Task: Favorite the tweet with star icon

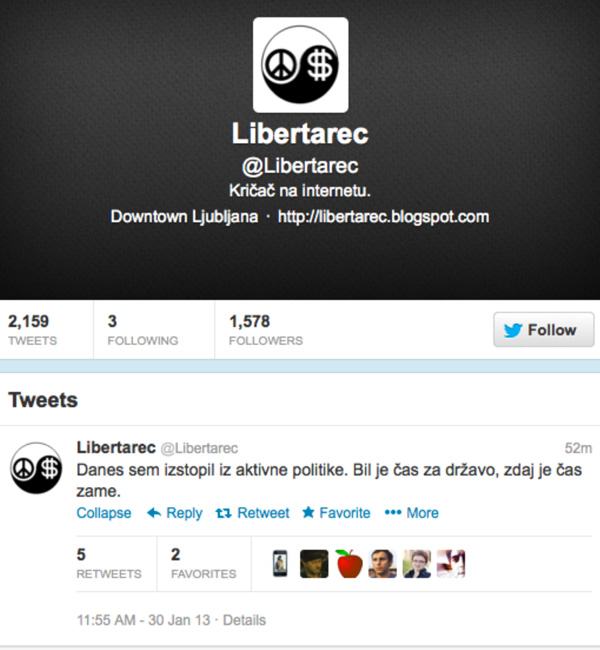Action: click(336, 513)
